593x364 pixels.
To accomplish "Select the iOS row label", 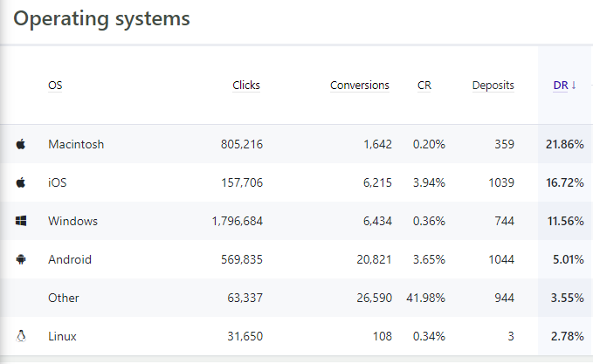I will [58, 182].
